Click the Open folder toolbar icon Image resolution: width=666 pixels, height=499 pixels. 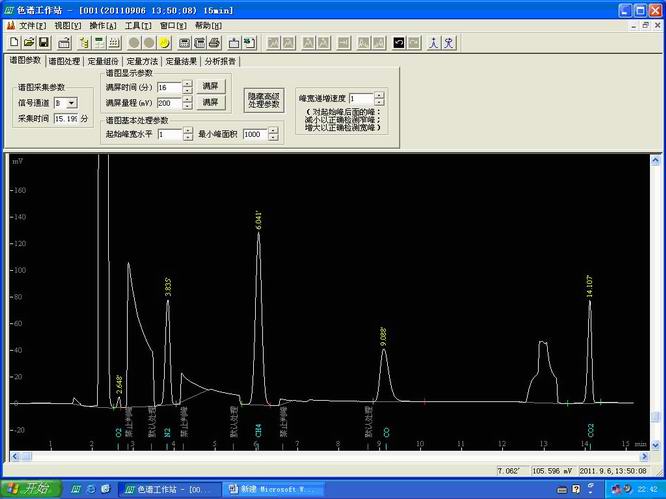coord(29,42)
